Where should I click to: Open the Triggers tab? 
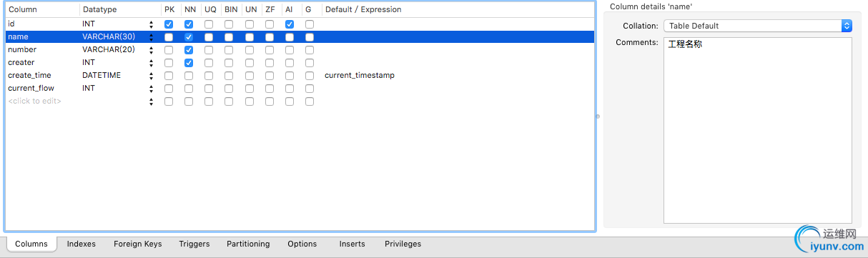tap(194, 244)
